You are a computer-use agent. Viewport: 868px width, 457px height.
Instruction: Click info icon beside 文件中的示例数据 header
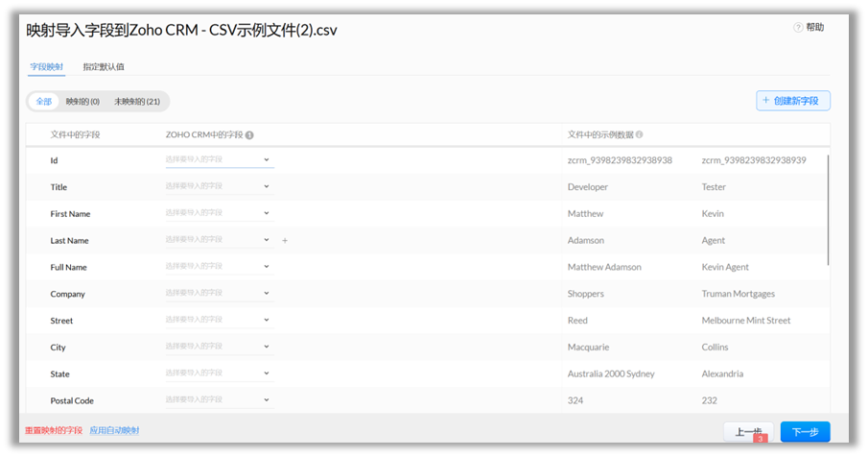click(639, 135)
